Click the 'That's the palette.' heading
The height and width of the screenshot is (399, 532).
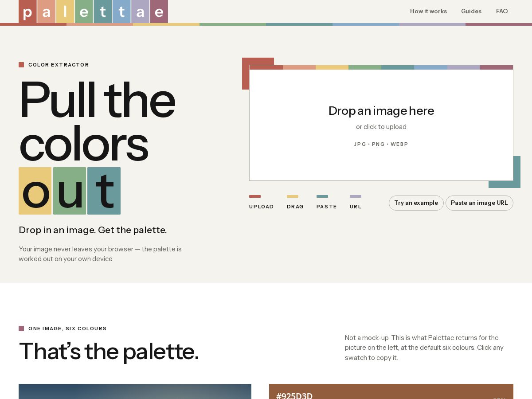[x=109, y=351]
